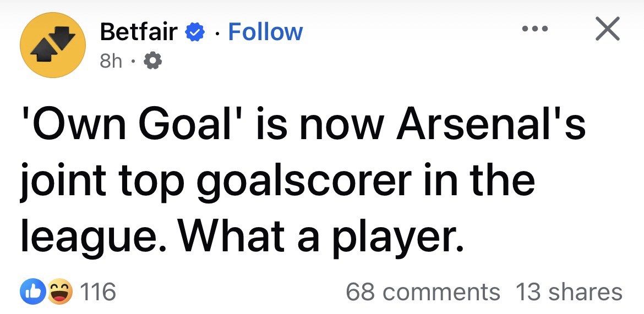
Task: View the 116 reactions list
Action: 98,291
